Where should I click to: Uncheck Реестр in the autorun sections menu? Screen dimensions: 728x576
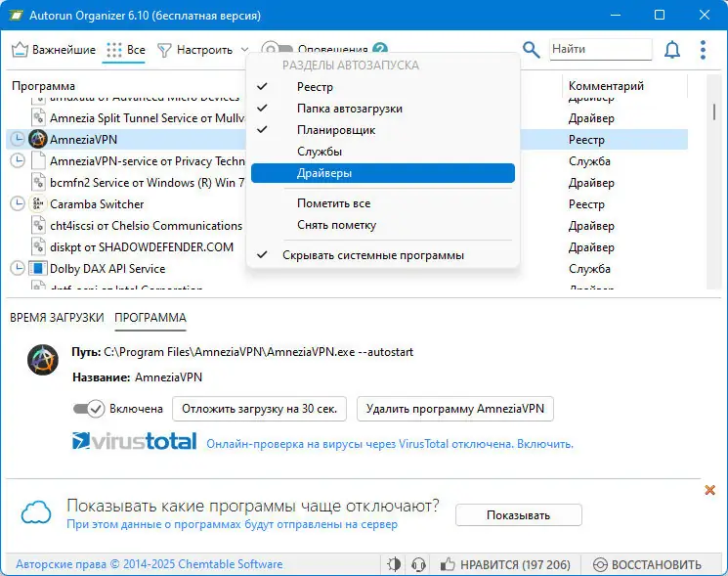[x=383, y=87]
